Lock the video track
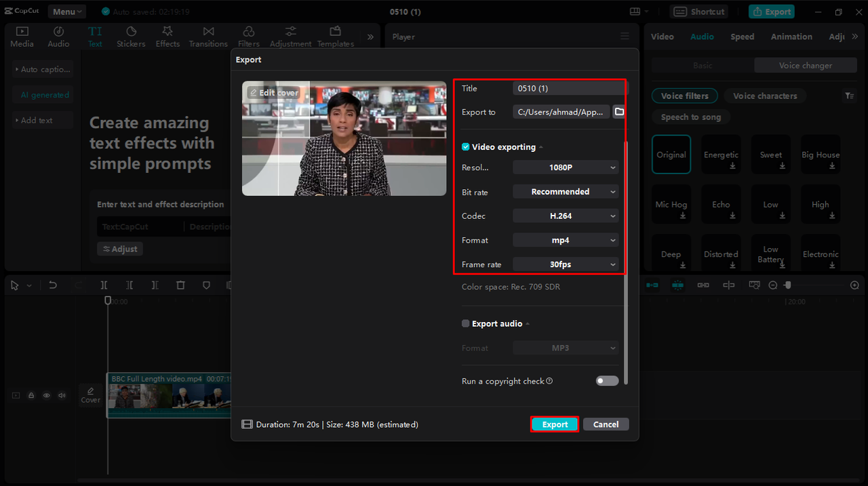 tap(31, 395)
